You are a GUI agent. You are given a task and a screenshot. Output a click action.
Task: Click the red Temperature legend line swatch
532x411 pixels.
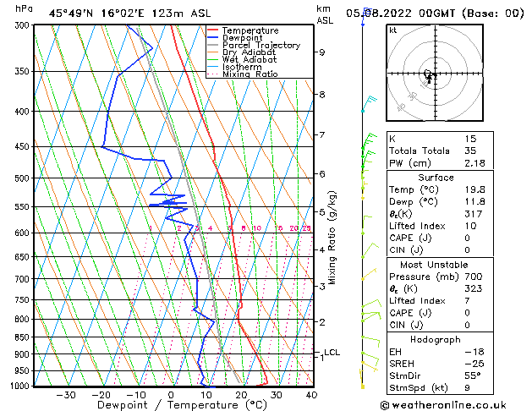(x=213, y=30)
